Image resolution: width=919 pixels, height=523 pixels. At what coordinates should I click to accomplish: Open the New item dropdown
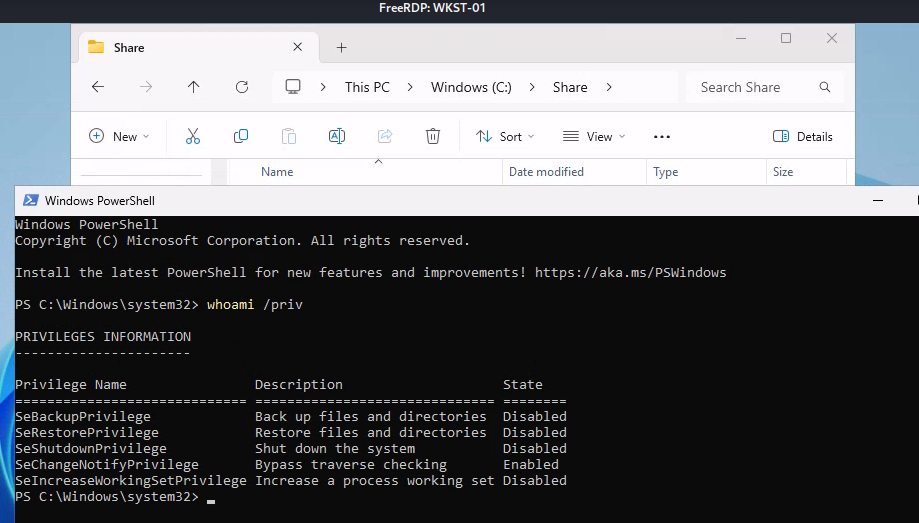click(x=119, y=136)
